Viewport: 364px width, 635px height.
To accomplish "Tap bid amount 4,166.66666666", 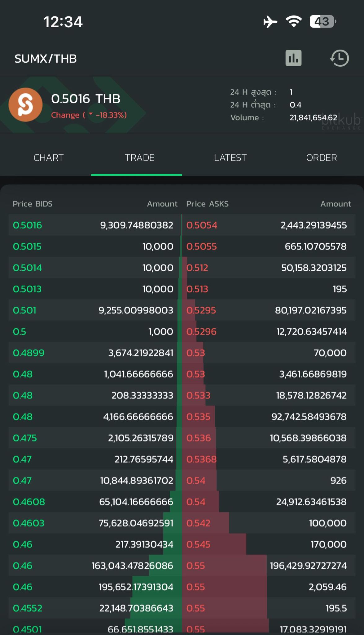I will (138, 417).
